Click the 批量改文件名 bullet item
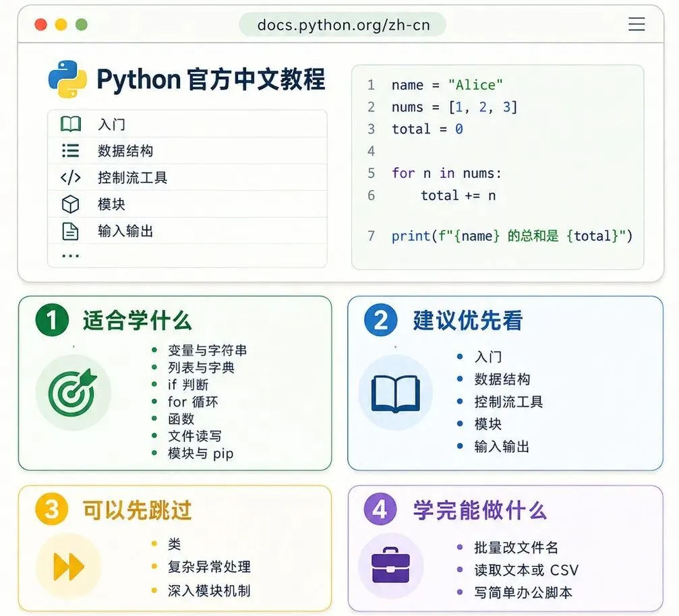 516,548
